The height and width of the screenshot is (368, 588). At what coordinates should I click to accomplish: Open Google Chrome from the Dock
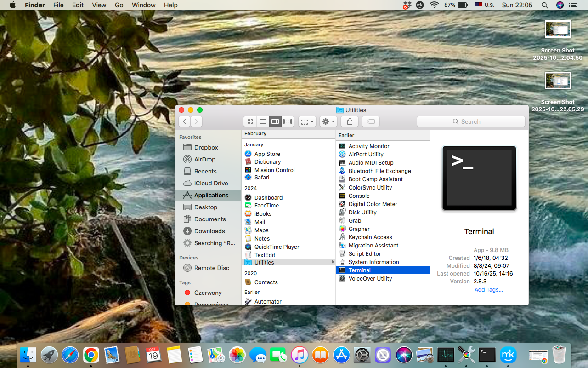90,355
